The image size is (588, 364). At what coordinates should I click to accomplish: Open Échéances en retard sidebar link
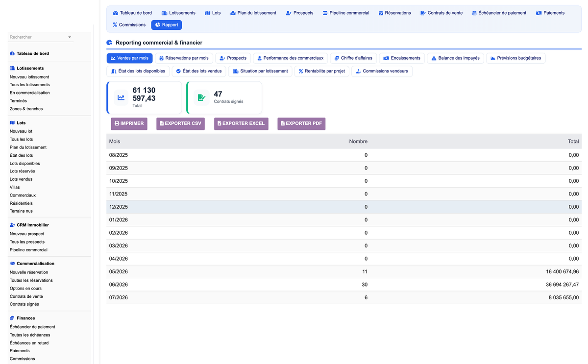pos(29,343)
